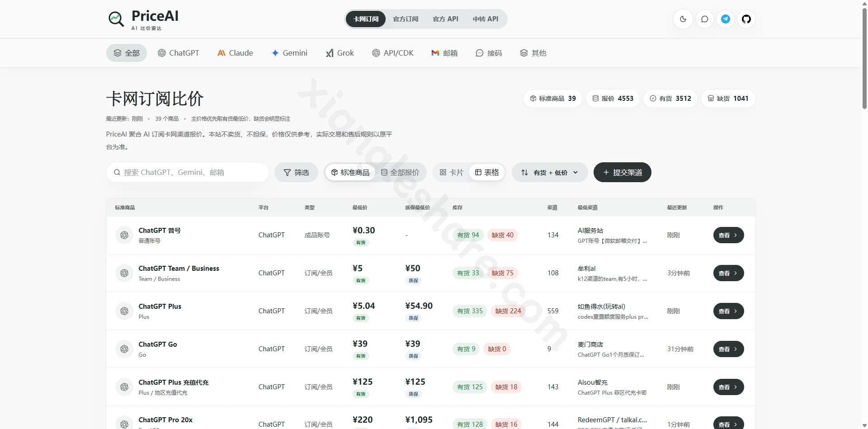Switch to 中转 API tab
Image resolution: width=868 pixels, height=429 pixels.
(486, 19)
